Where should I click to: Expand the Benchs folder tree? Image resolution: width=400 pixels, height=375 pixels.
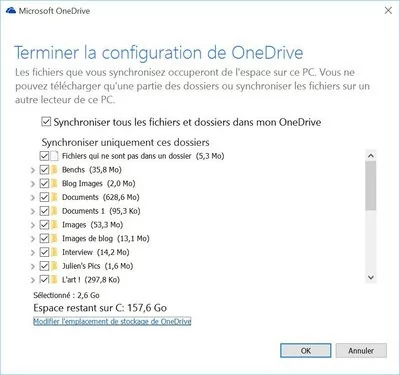[x=33, y=170]
